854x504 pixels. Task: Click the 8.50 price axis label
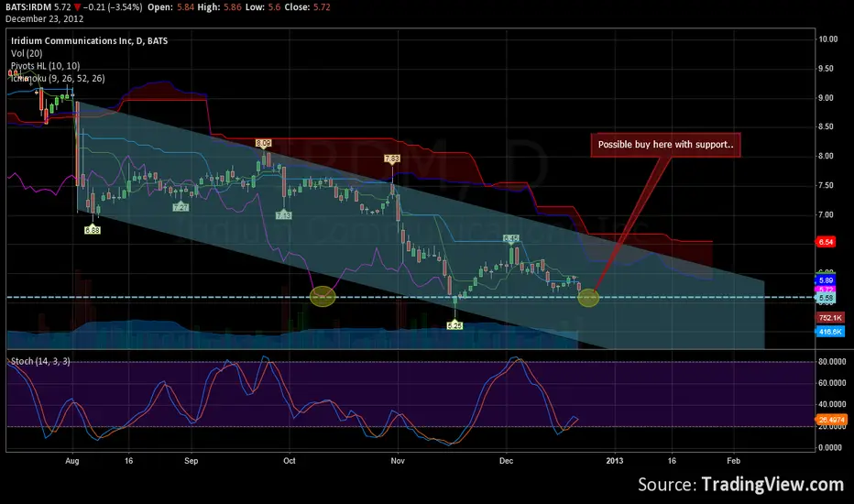pyautogui.click(x=827, y=127)
